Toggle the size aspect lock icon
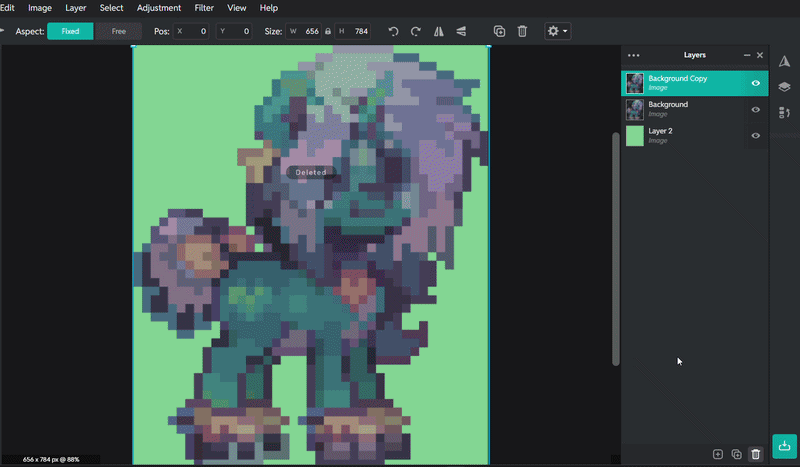This screenshot has height=467, width=800. (328, 31)
